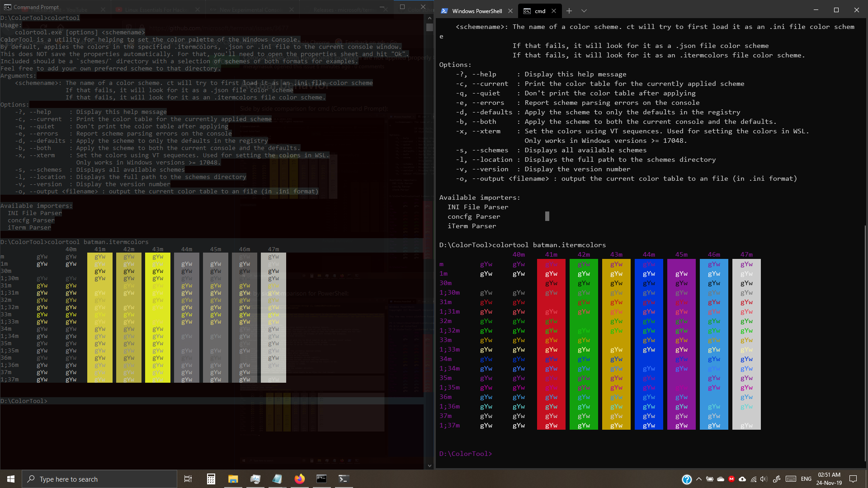Open new tab with plus button

pyautogui.click(x=569, y=11)
